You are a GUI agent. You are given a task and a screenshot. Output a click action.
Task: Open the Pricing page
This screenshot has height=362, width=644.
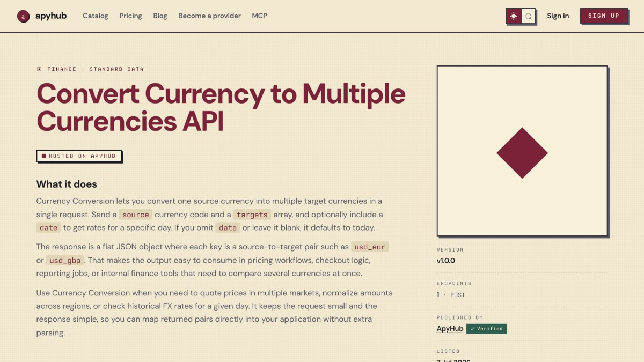click(x=130, y=16)
